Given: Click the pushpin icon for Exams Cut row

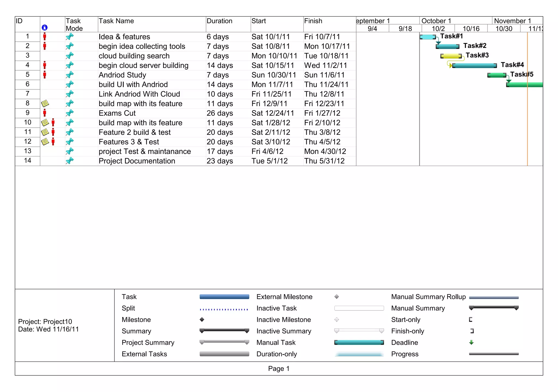Looking at the screenshot, I should pyautogui.click(x=70, y=113).
